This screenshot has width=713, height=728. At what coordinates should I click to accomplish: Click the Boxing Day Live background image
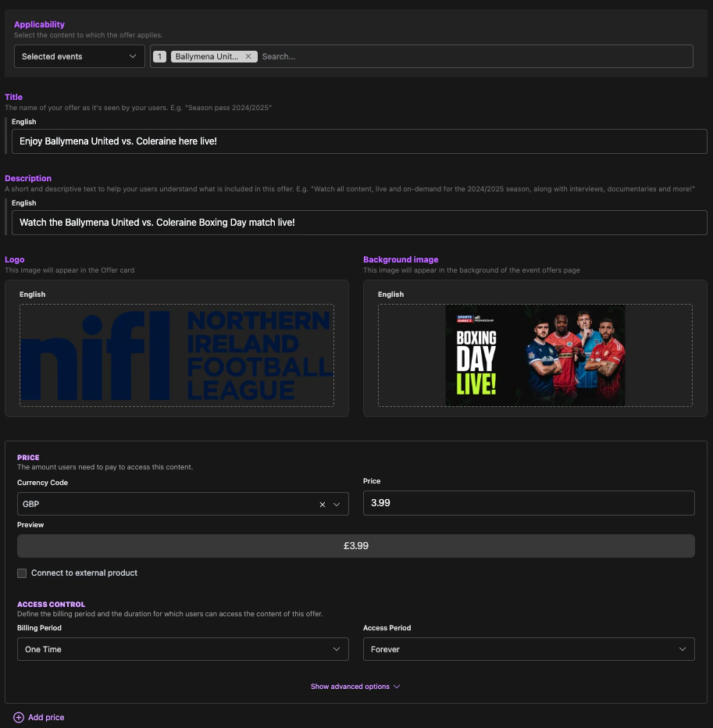coord(535,355)
